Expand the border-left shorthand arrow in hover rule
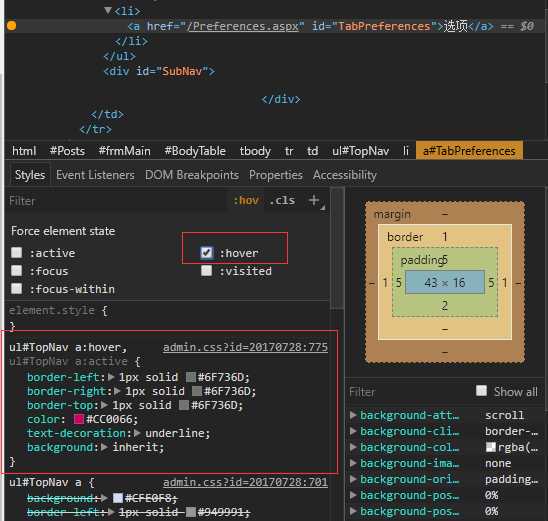Screen dimensions: 548x521 pos(111,377)
